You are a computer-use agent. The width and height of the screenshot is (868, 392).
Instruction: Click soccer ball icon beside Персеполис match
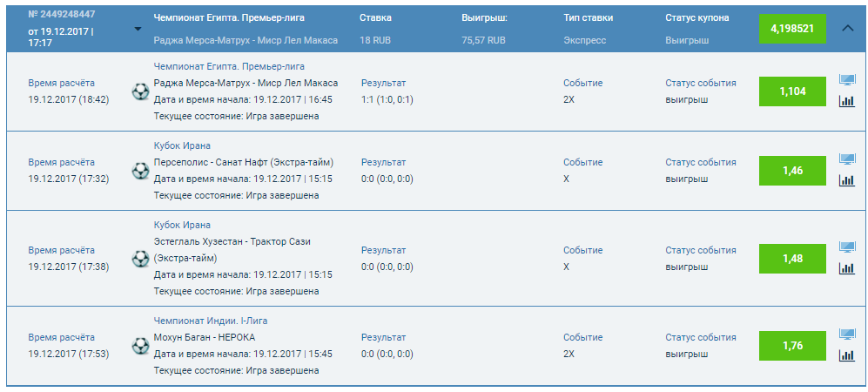[140, 171]
